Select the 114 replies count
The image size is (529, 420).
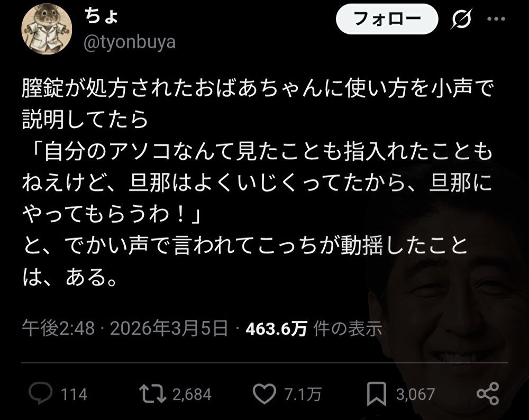coord(74,395)
